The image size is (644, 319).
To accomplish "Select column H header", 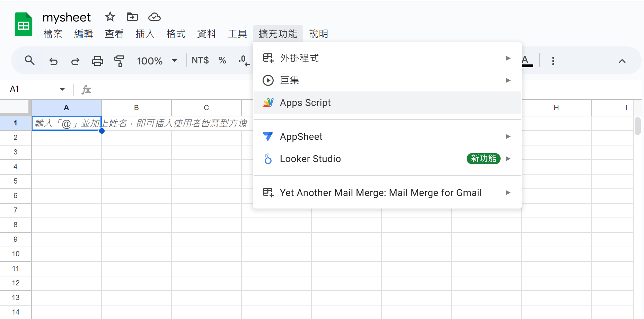I will [x=556, y=108].
